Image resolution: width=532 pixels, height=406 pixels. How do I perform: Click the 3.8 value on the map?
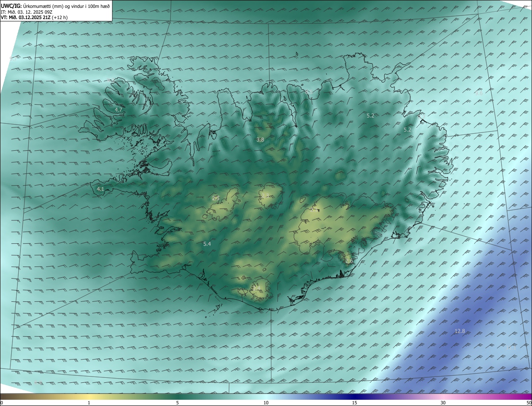(260, 140)
